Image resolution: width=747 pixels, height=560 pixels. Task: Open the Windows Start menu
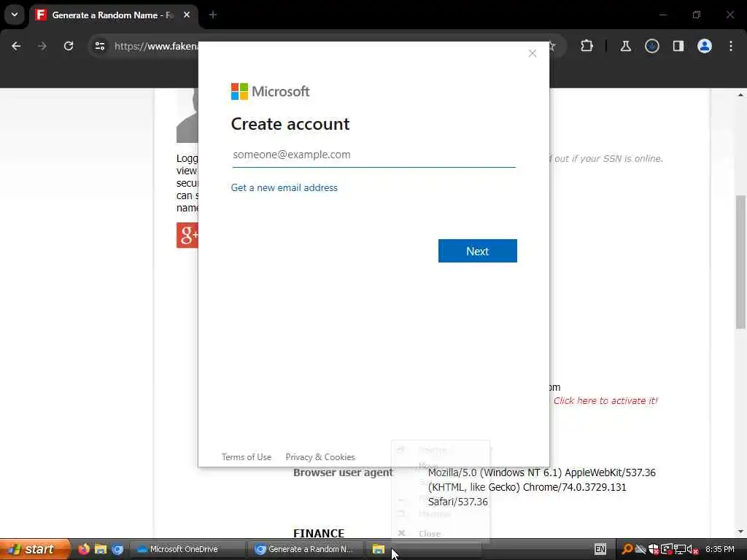pyautogui.click(x=34, y=549)
